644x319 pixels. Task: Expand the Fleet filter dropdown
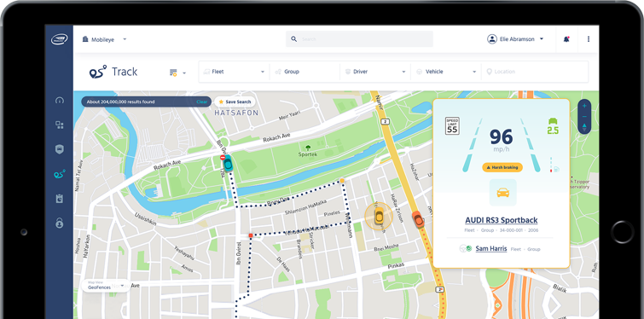pos(234,72)
